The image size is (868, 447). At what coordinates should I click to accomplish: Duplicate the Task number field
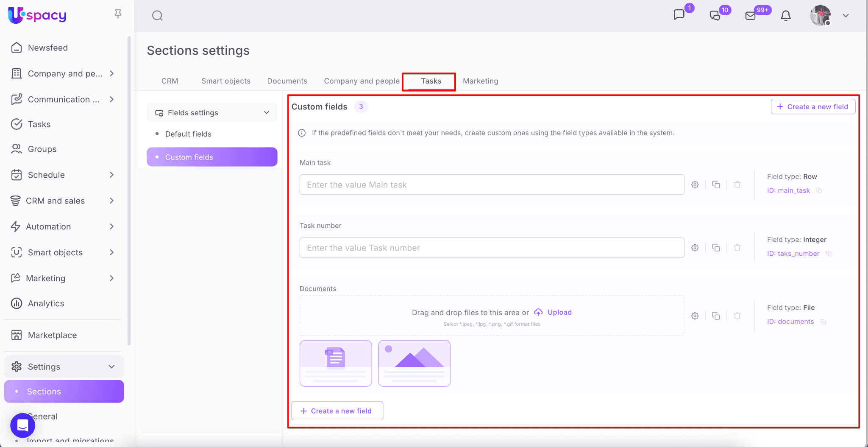coord(716,248)
